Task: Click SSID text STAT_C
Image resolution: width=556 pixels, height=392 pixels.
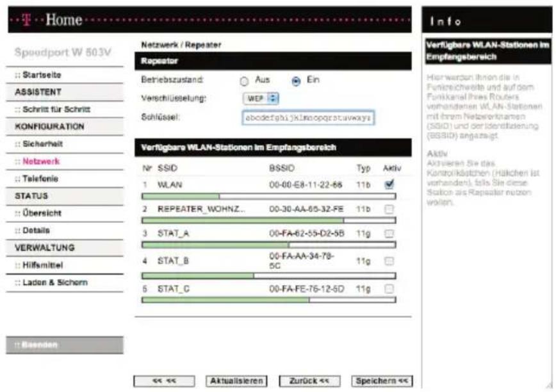Action: [174, 289]
